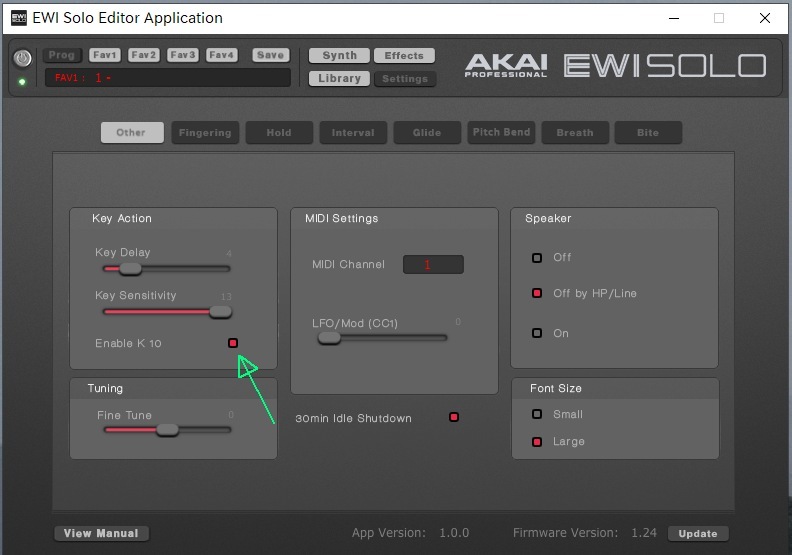Open the View Manual button
The width and height of the screenshot is (792, 555).
[x=101, y=533]
